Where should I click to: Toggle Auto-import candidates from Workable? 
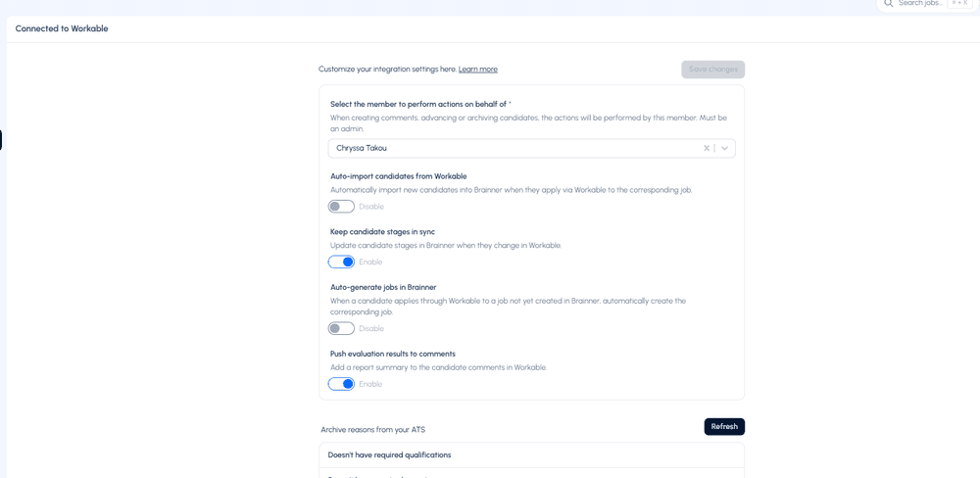coord(341,207)
